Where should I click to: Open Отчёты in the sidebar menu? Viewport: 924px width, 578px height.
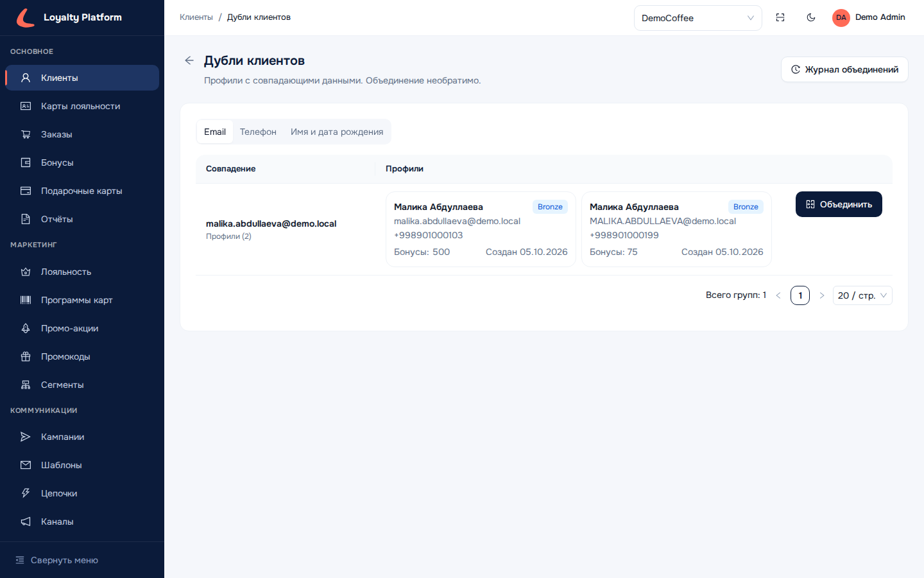click(82, 219)
